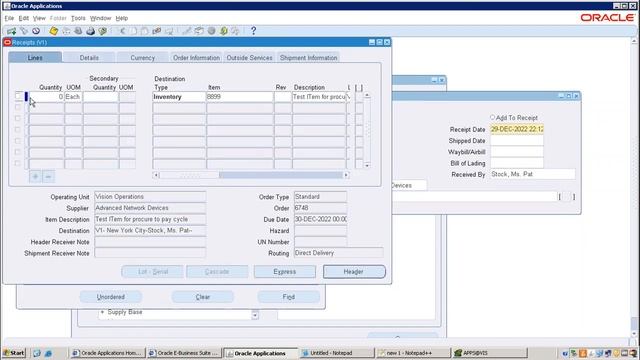Click the Print toolbar icon

(x=90, y=31)
